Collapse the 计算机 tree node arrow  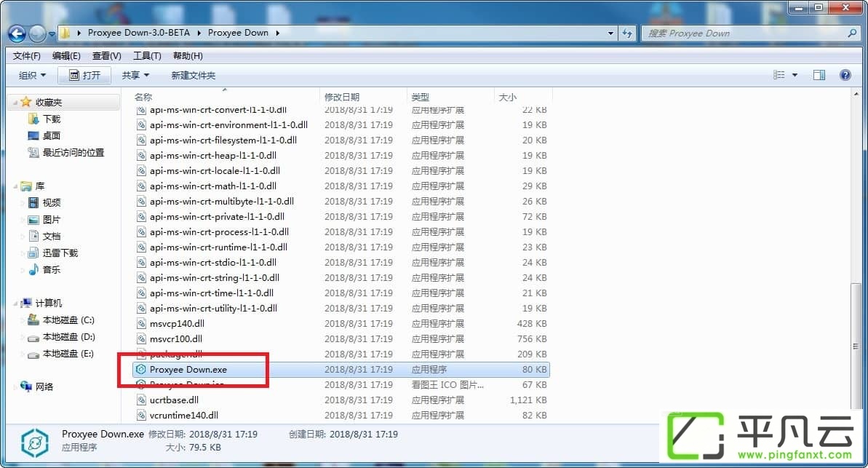[x=15, y=303]
